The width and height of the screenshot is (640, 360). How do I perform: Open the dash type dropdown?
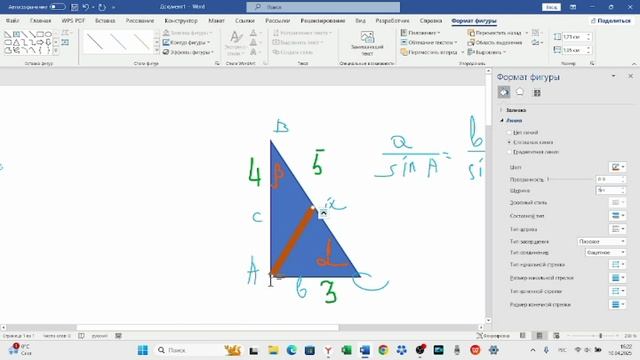(617, 229)
